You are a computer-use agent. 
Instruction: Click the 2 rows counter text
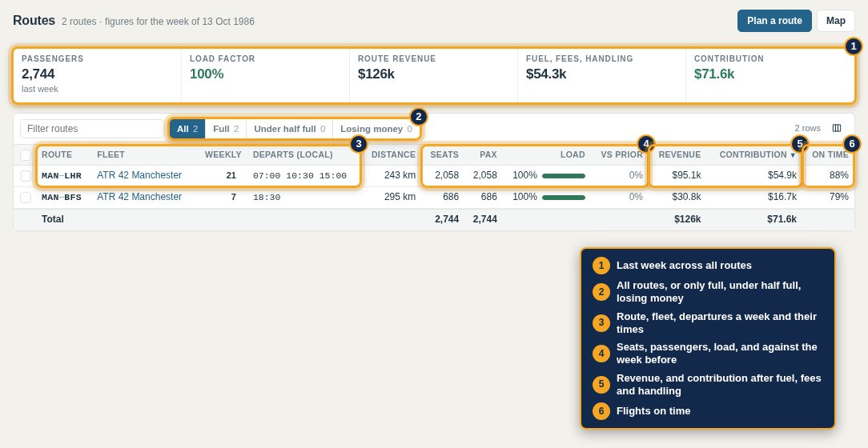pos(808,128)
